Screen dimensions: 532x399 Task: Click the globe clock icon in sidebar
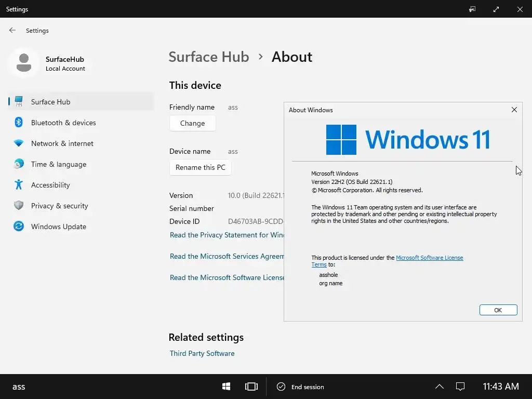click(x=19, y=164)
